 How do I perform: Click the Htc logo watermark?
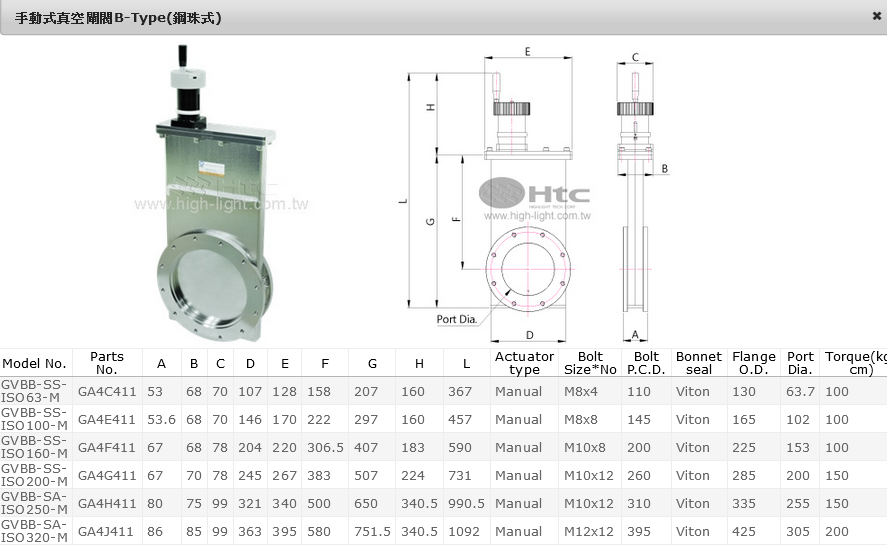[533, 193]
